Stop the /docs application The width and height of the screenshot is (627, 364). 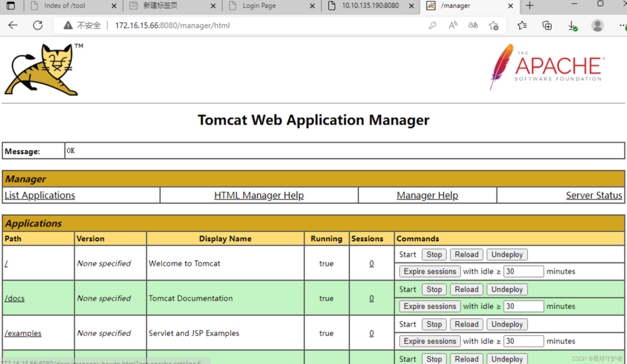tap(434, 289)
